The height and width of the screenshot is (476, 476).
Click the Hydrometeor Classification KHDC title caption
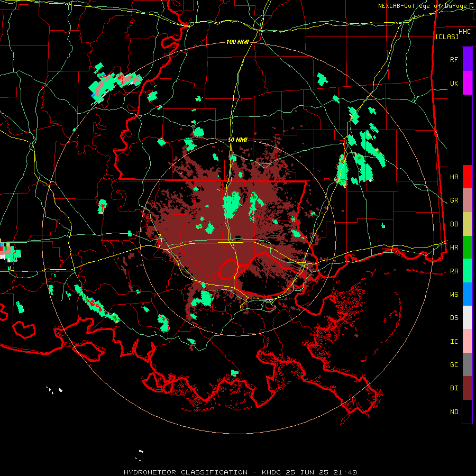click(240, 472)
